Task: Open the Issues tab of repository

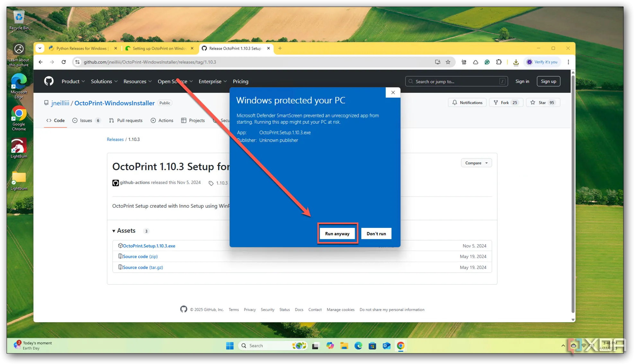Action: tap(86, 121)
